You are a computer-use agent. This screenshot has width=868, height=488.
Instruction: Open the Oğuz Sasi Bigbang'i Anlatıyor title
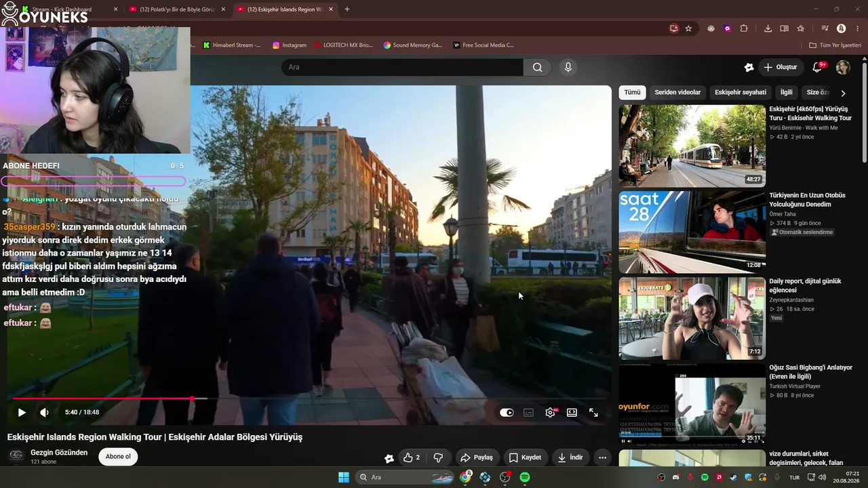coord(810,372)
